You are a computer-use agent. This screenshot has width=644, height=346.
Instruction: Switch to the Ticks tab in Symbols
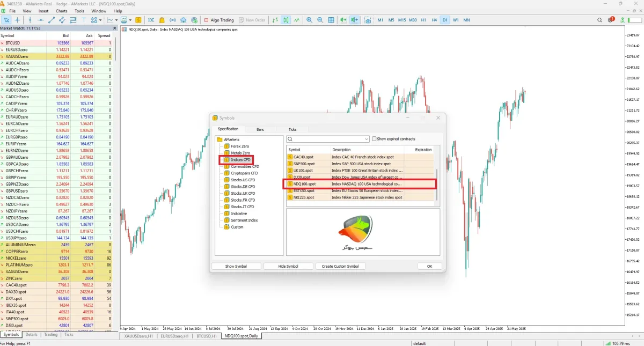coord(292,129)
